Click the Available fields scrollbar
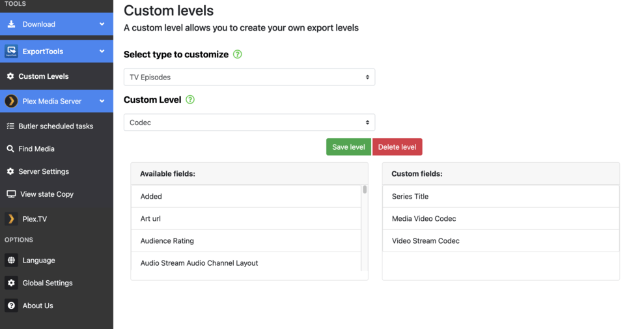Image resolution: width=644 pixels, height=329 pixels. click(365, 190)
